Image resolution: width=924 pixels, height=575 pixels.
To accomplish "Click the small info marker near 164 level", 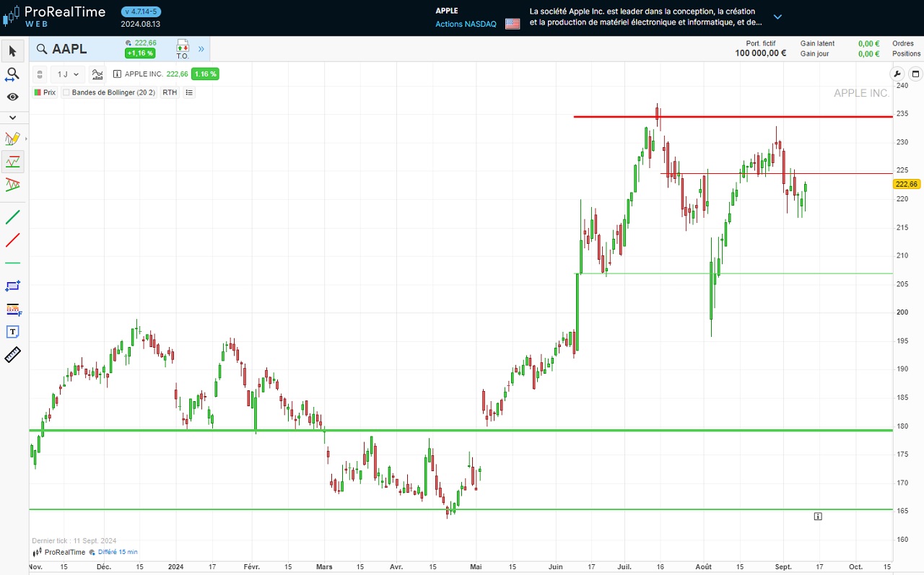I will pos(818,516).
